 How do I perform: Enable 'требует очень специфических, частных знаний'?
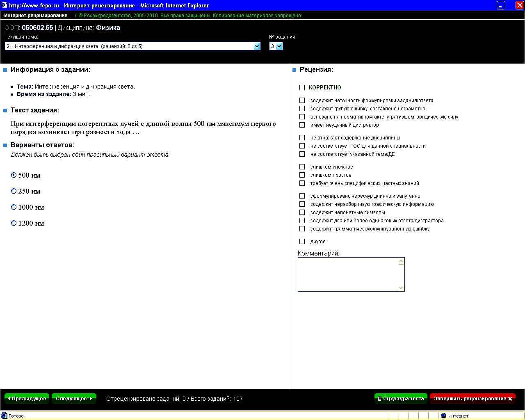(x=302, y=183)
